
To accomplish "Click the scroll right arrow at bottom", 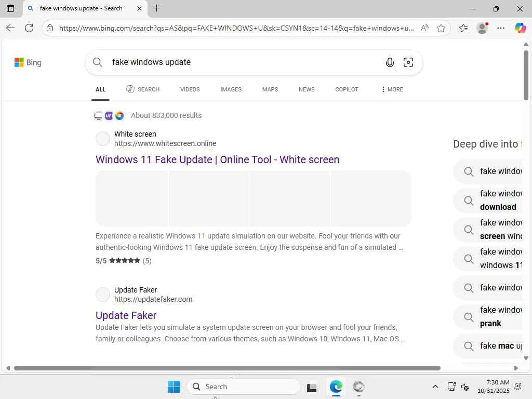I will [516, 368].
